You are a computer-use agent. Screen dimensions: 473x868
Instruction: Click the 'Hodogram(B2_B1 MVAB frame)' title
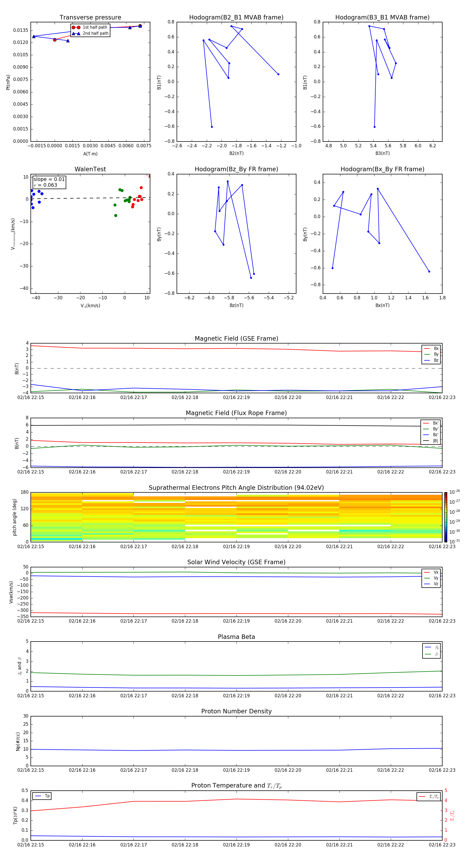tap(236, 18)
